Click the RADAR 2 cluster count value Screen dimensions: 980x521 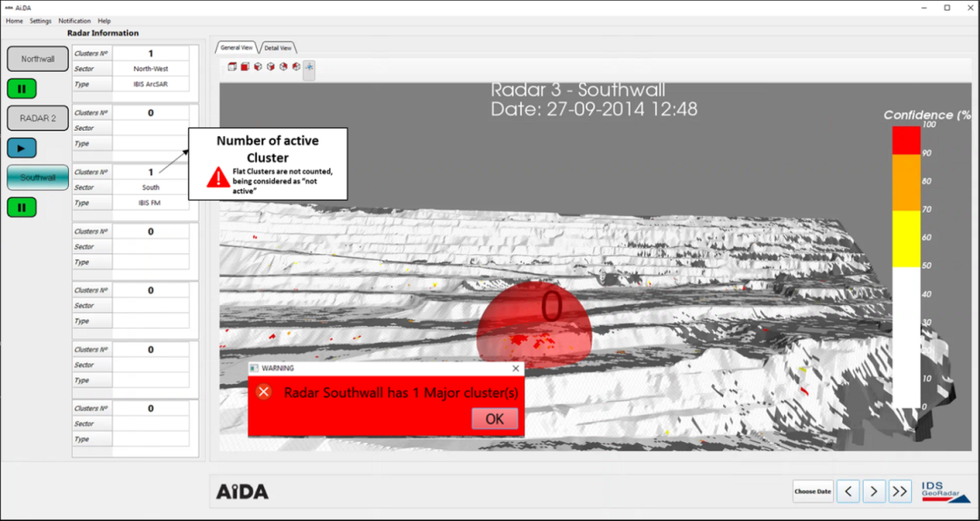click(151, 113)
